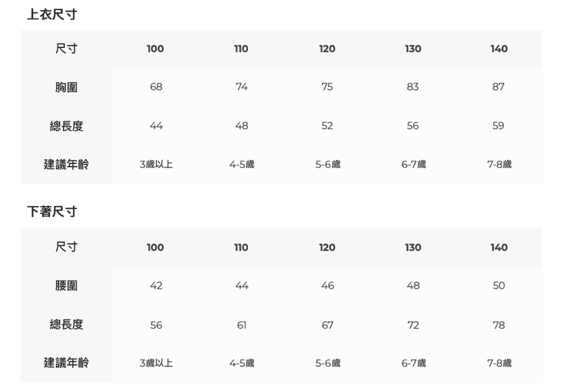Screen dimensions: 563x392
Task: Click 7-8歲 in the bottom-wear table
Action: click(x=499, y=363)
